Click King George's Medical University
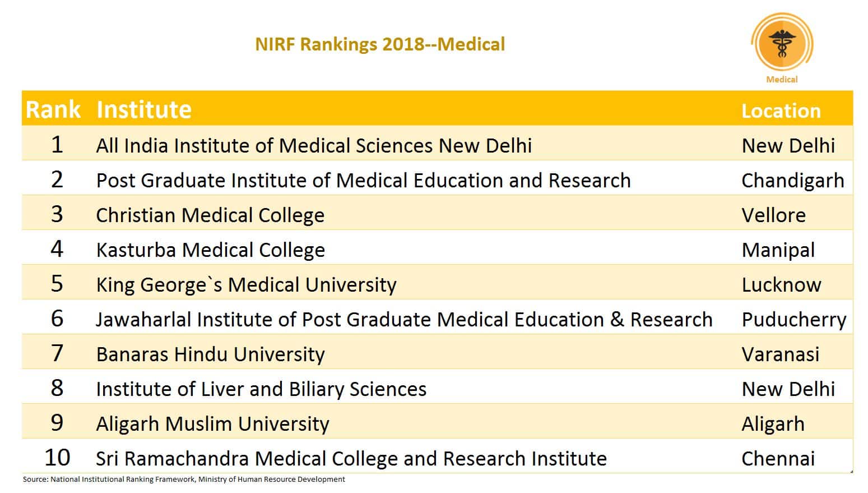The image size is (868, 493). [246, 285]
